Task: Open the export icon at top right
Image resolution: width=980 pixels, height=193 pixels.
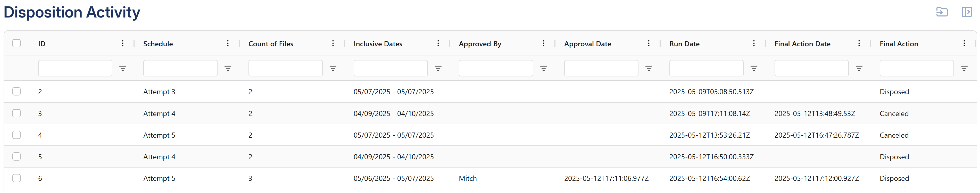Action: click(942, 12)
